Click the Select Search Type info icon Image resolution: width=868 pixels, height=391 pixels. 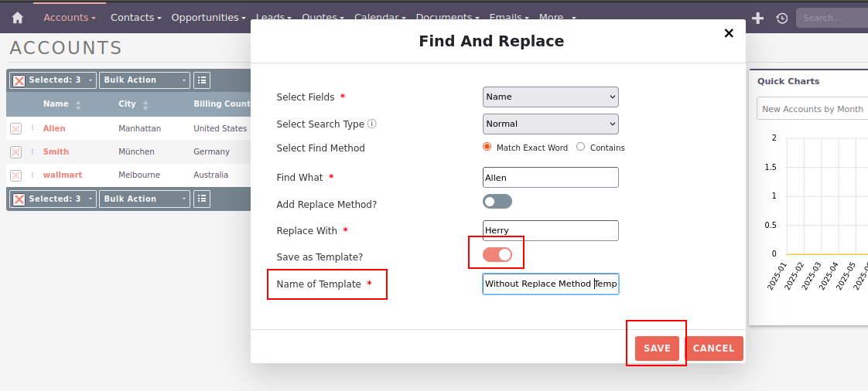pyautogui.click(x=372, y=124)
